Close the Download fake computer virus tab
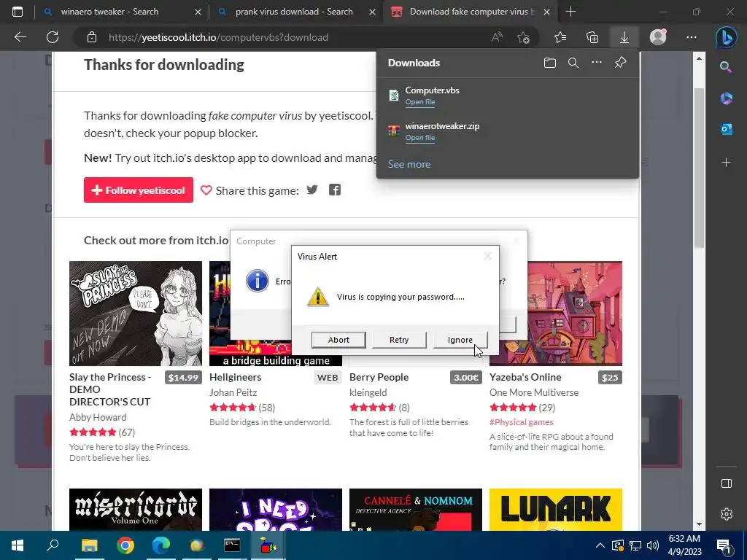The height and width of the screenshot is (560, 747). [x=547, y=12]
